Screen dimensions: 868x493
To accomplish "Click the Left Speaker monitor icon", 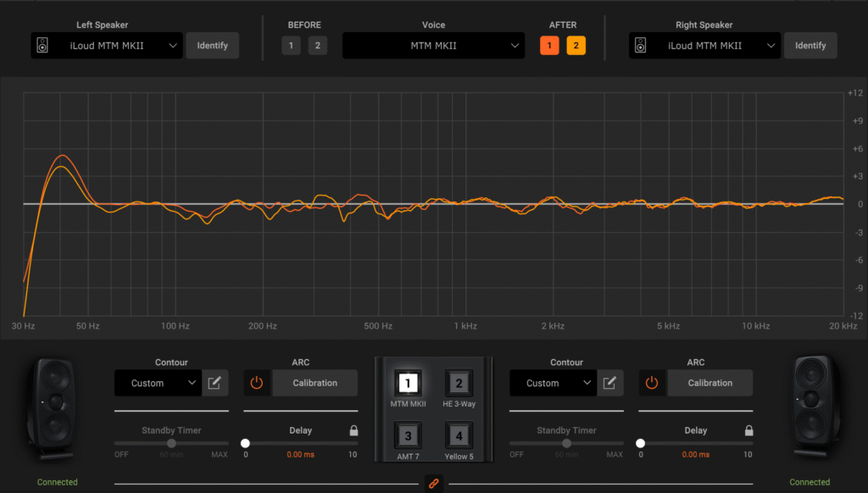I will pos(42,46).
